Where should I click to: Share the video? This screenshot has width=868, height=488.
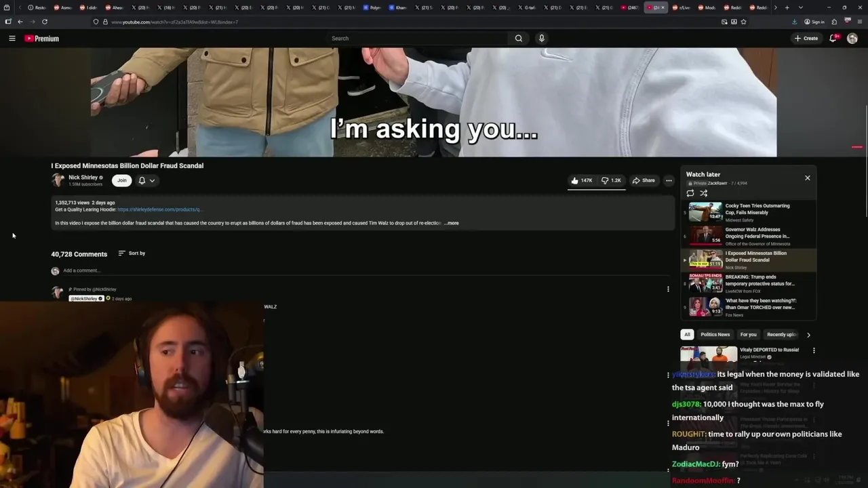pyautogui.click(x=644, y=180)
